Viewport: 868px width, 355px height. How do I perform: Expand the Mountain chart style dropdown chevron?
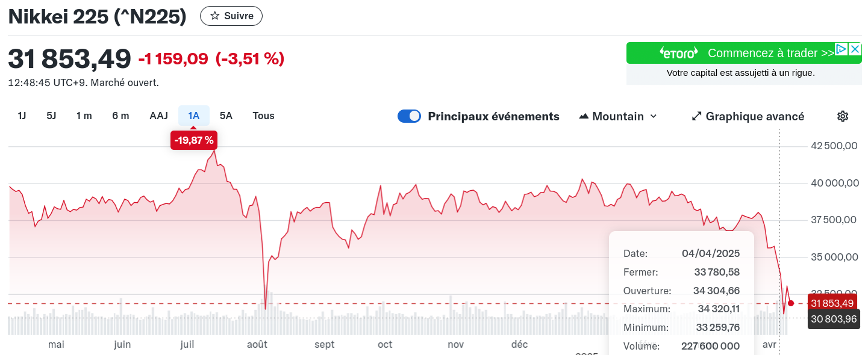point(654,116)
